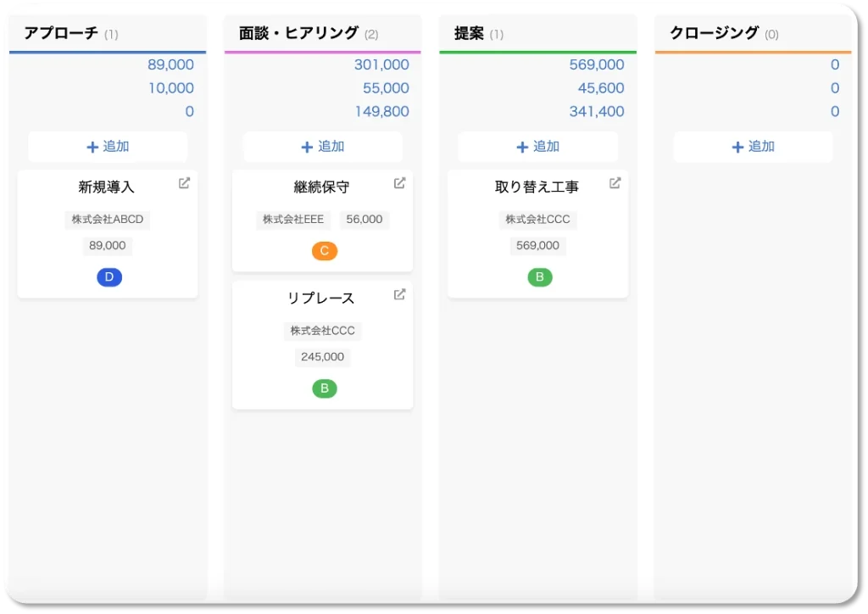Click the external link icon on 継続保守 card
The height and width of the screenshot is (614, 868).
pos(399,182)
